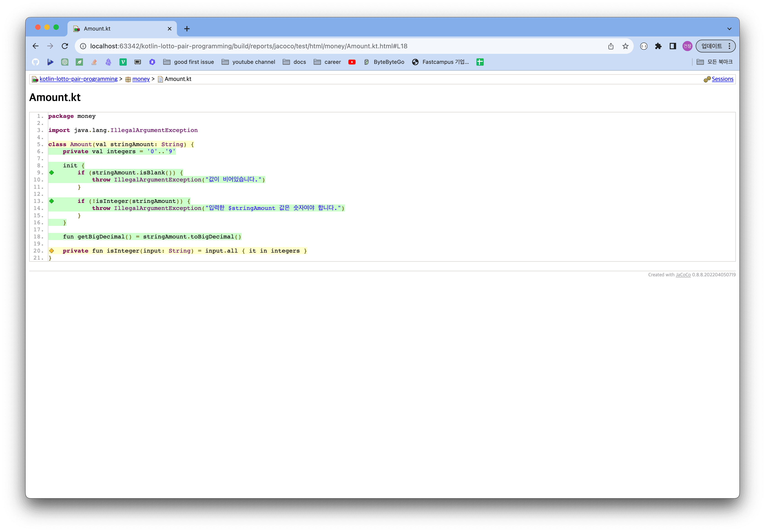
Task: Click the share page icon in address bar
Action: [x=611, y=46]
